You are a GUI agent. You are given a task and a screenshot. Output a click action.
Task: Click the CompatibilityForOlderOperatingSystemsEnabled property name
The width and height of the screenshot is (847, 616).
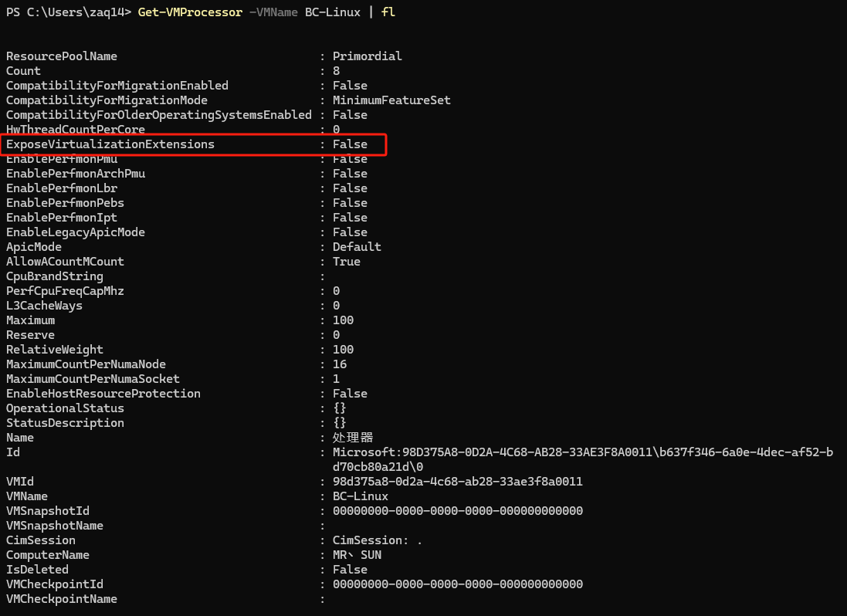pyautogui.click(x=159, y=115)
